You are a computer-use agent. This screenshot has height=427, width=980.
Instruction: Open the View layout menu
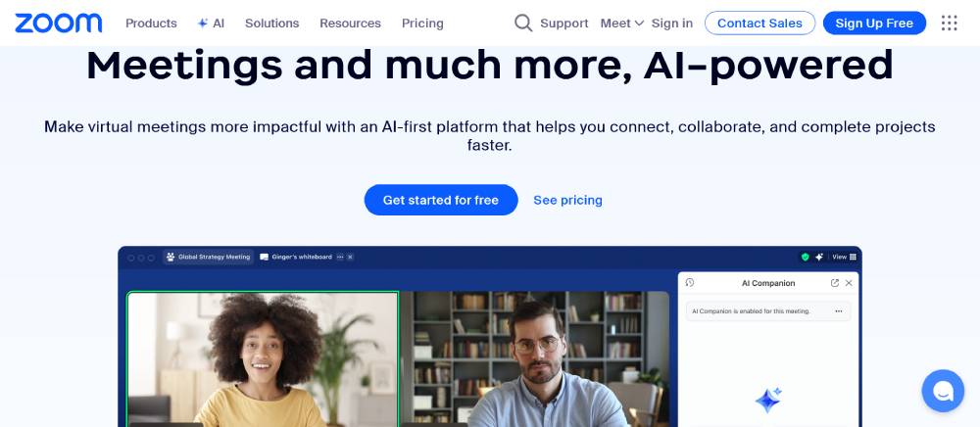(844, 257)
